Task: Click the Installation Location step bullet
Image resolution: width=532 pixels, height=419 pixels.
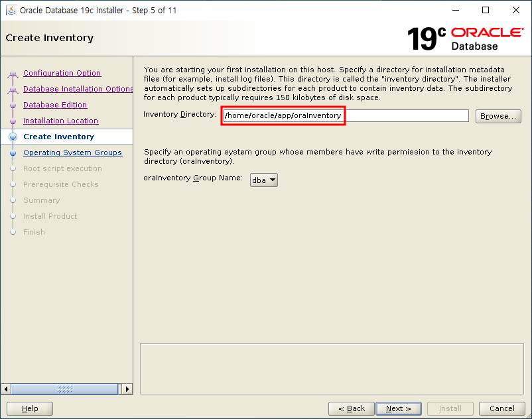Action: (x=13, y=121)
